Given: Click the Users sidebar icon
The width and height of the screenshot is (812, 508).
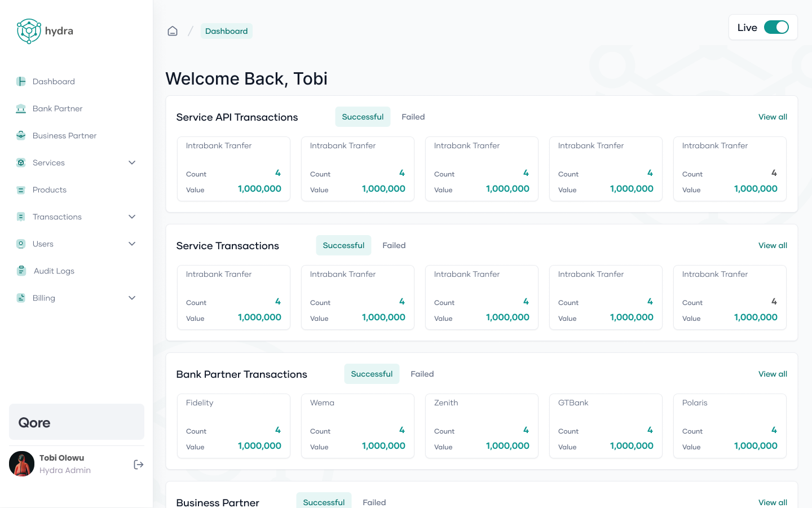Looking at the screenshot, I should [21, 244].
